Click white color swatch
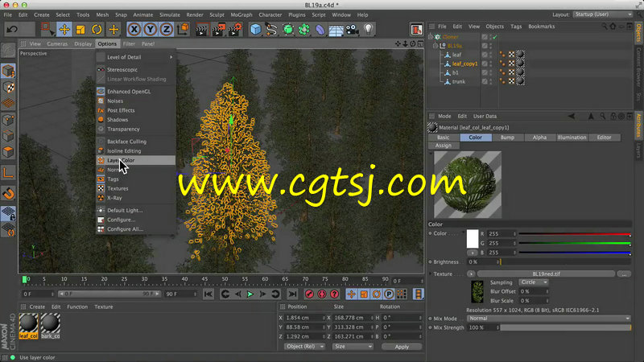This screenshot has height=362, width=644. click(473, 239)
